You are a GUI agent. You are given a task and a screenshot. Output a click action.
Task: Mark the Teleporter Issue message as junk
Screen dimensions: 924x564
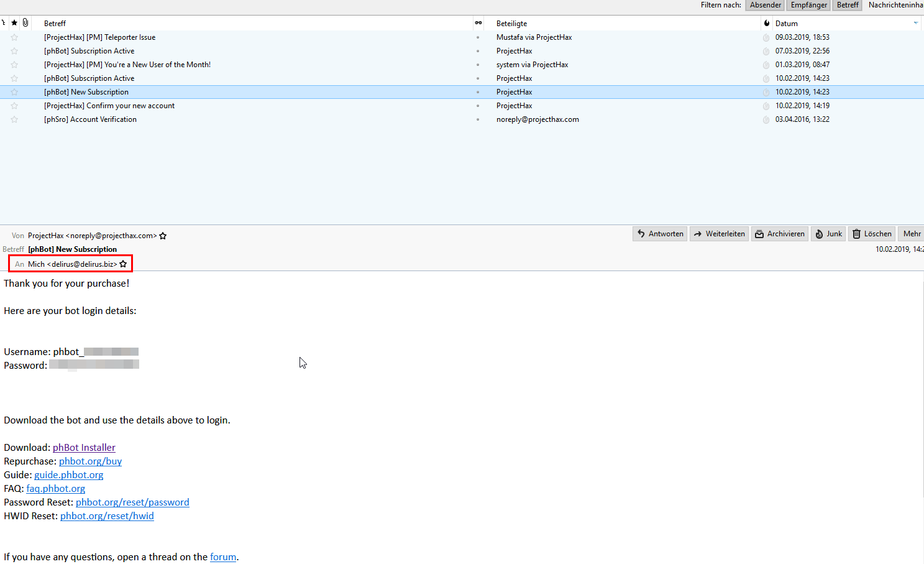[x=766, y=37]
